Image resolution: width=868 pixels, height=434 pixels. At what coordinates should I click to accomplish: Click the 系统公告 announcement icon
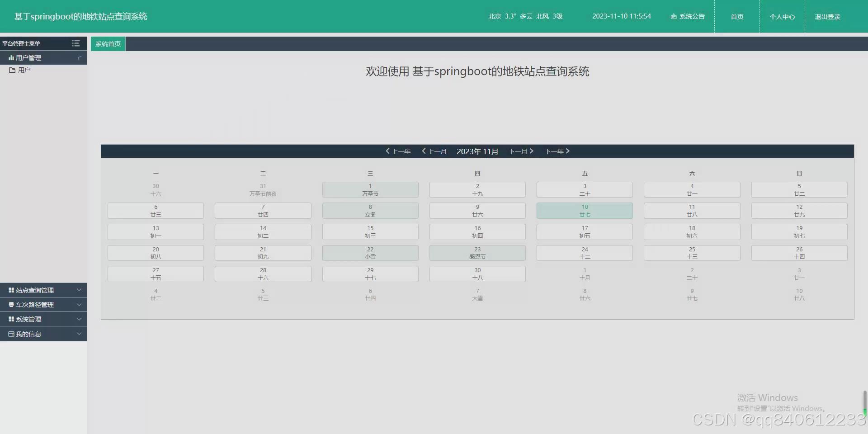coord(674,16)
